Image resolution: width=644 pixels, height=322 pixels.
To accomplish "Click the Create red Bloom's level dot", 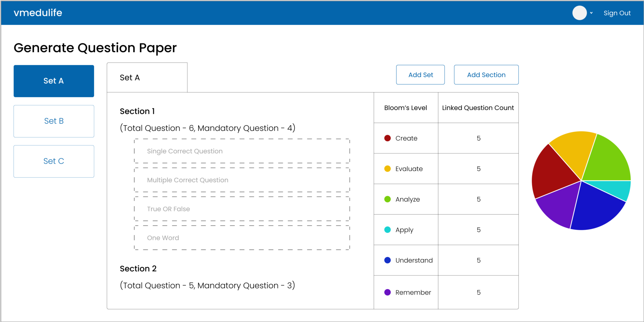I will click(387, 138).
